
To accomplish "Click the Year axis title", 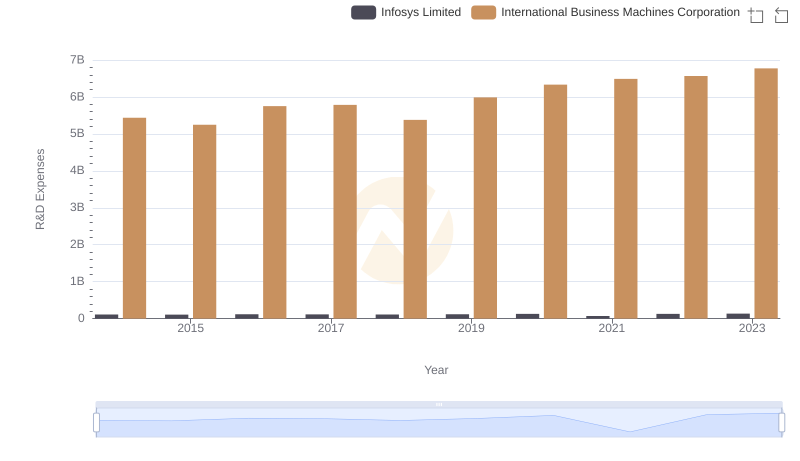I will [436, 370].
